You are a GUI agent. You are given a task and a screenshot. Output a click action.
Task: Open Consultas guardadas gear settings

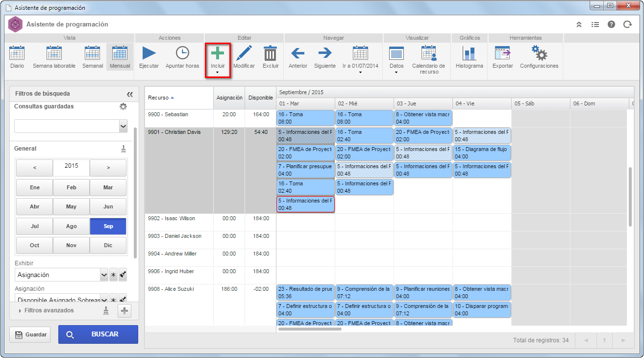tap(124, 106)
